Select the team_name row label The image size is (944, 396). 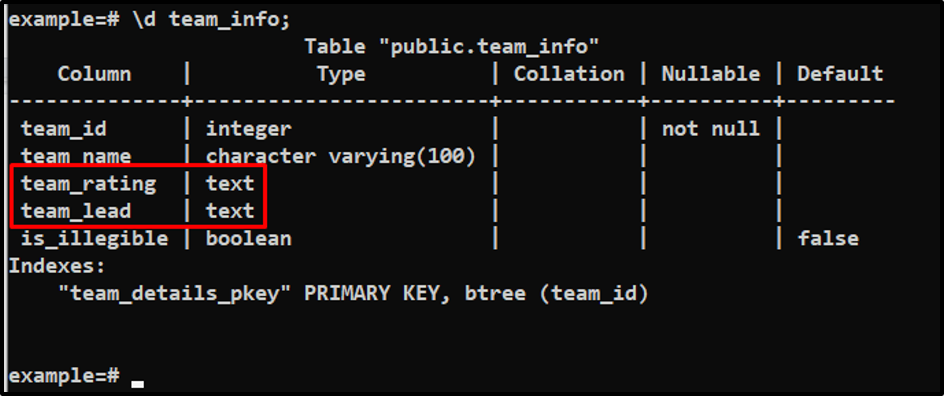click(76, 156)
